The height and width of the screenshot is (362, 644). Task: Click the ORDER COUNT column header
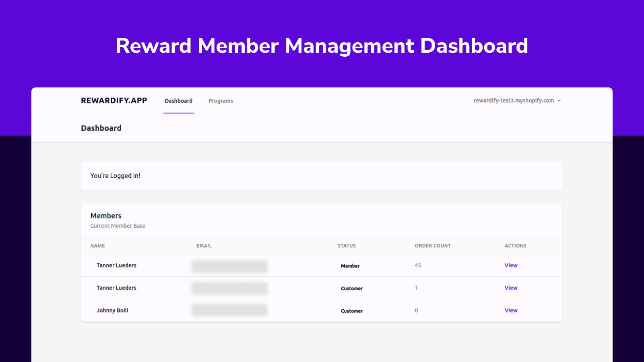[x=433, y=246]
